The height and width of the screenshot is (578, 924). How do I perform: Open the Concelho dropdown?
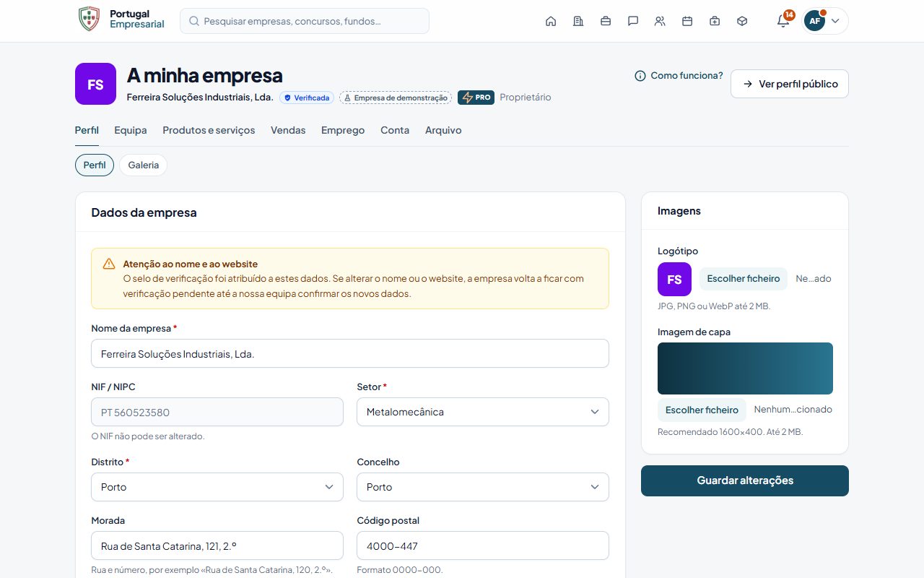(483, 487)
